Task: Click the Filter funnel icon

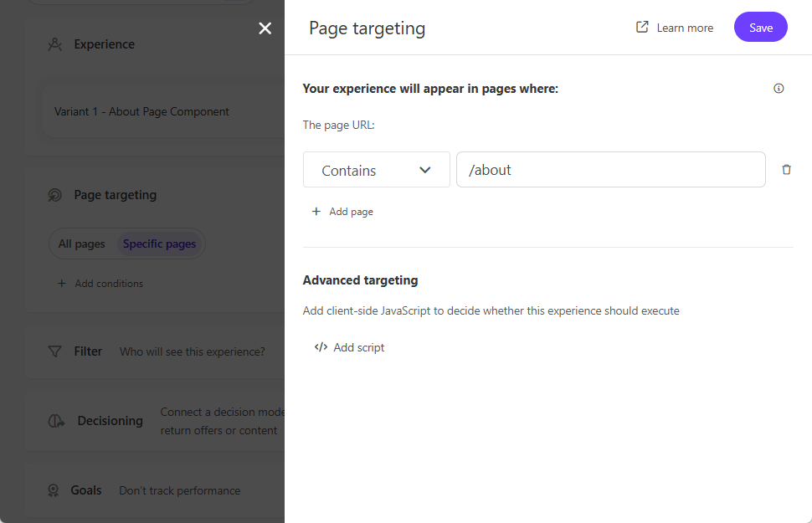Action: click(x=54, y=351)
